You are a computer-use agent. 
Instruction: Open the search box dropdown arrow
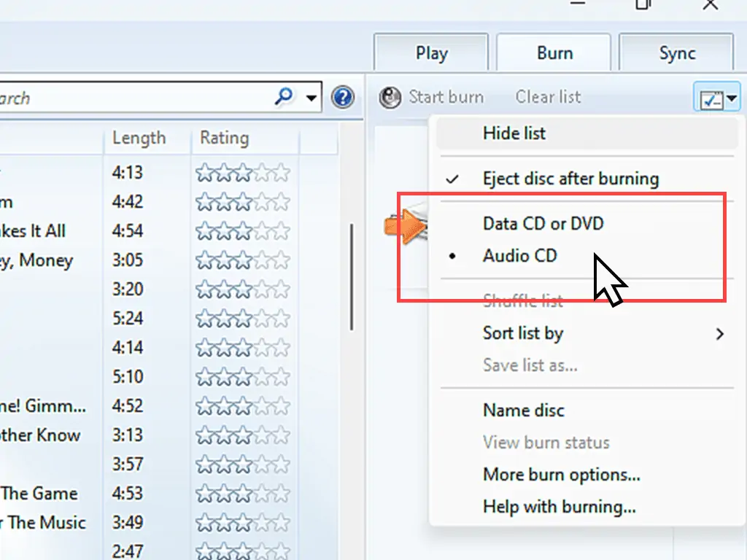pyautogui.click(x=311, y=96)
